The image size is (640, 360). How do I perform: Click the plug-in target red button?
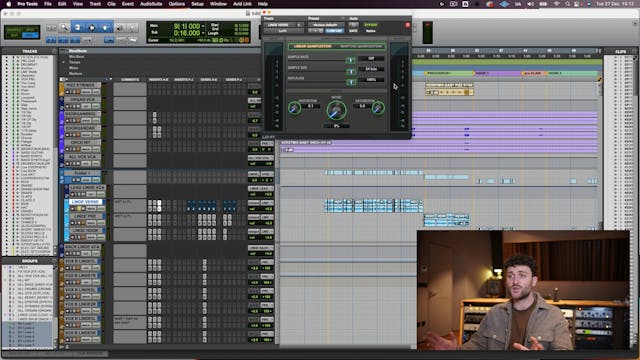(x=407, y=25)
